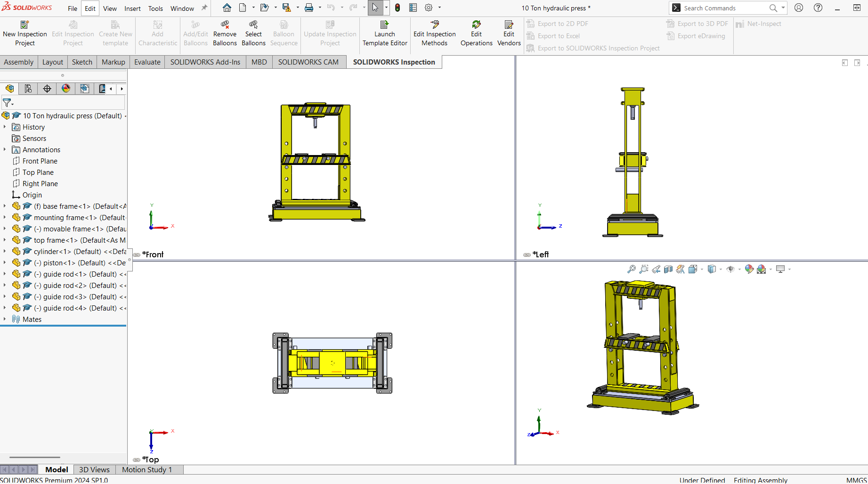The width and height of the screenshot is (868, 484).
Task: Click Launch Template Editor icon
Action: [x=384, y=25]
